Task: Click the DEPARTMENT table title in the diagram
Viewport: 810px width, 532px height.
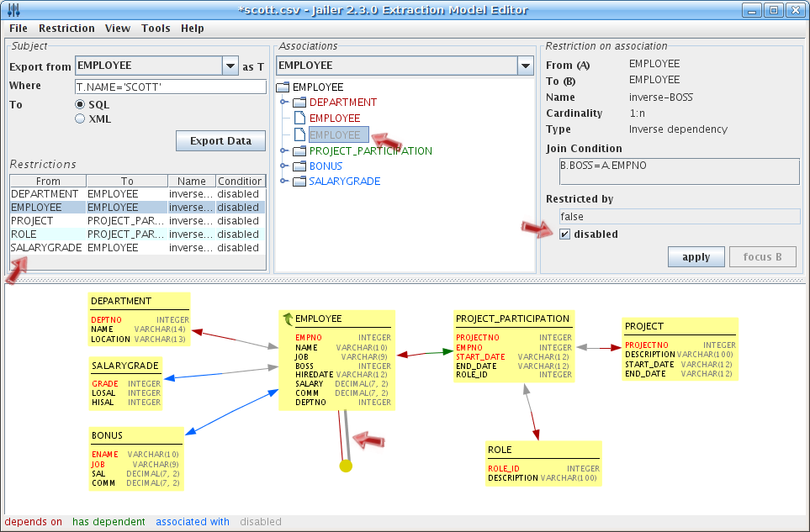Action: click(121, 301)
